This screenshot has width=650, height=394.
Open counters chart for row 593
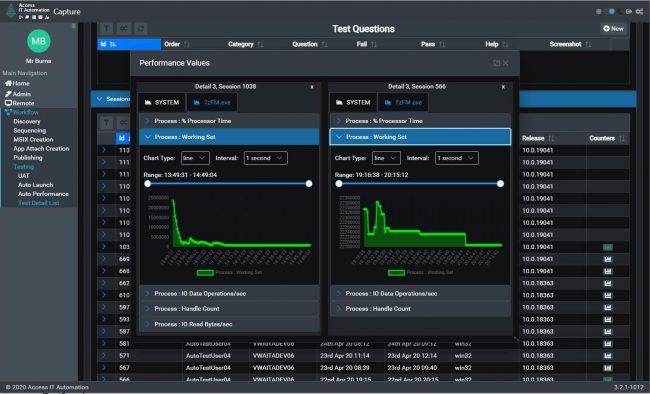pos(607,320)
